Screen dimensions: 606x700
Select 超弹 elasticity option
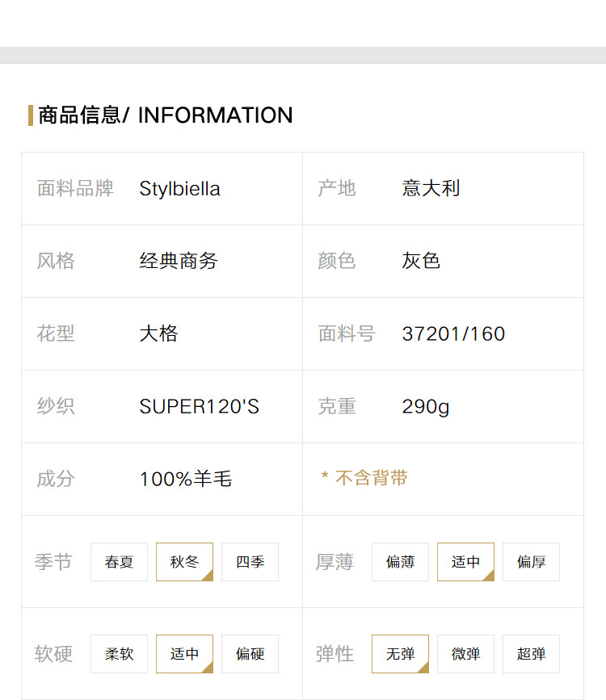point(531,653)
